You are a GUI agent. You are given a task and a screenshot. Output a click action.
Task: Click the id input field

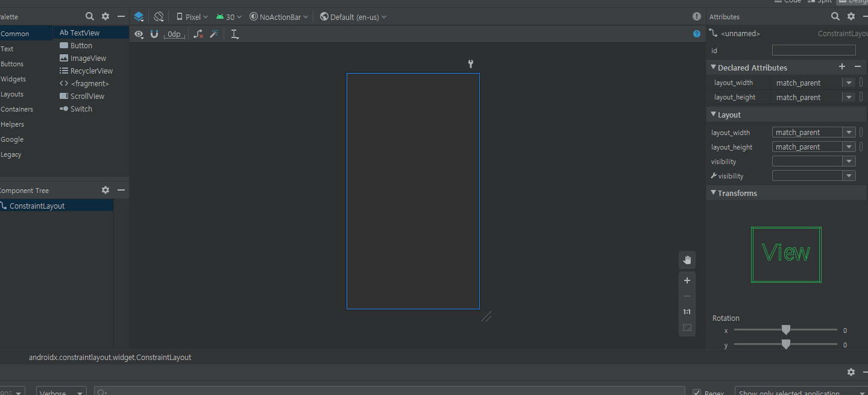point(814,50)
